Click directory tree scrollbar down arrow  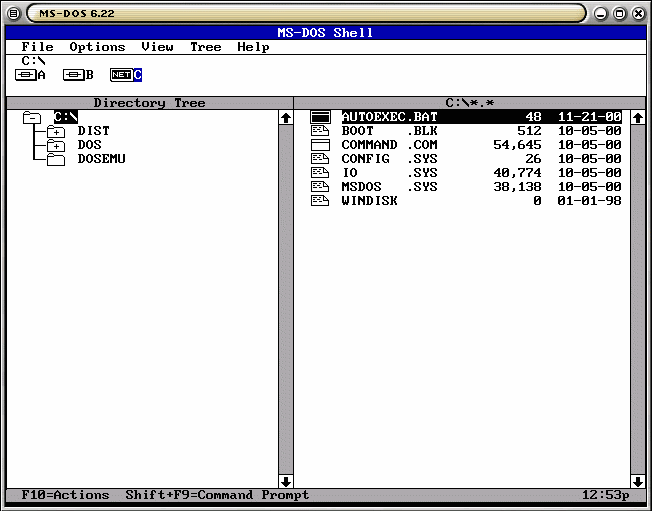(286, 481)
